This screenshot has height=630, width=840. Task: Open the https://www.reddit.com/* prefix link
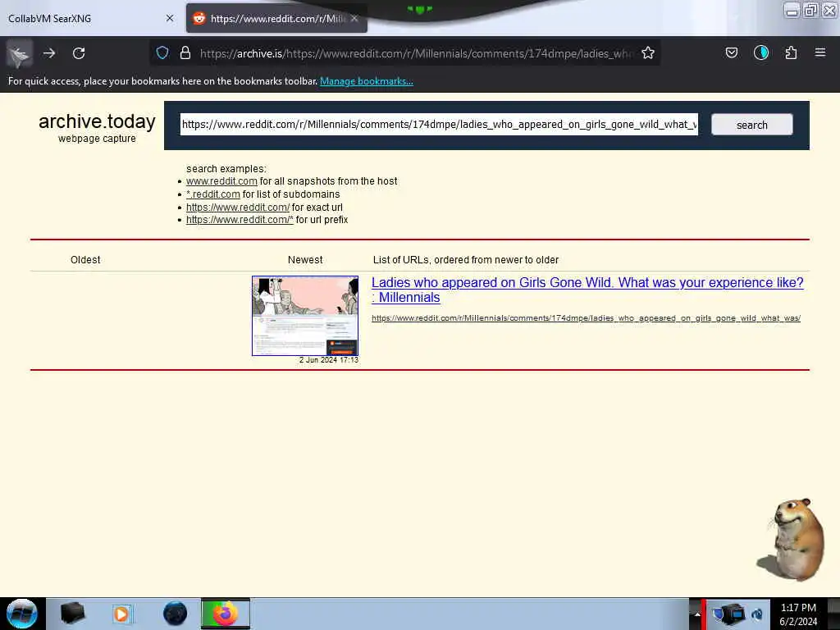tap(240, 220)
